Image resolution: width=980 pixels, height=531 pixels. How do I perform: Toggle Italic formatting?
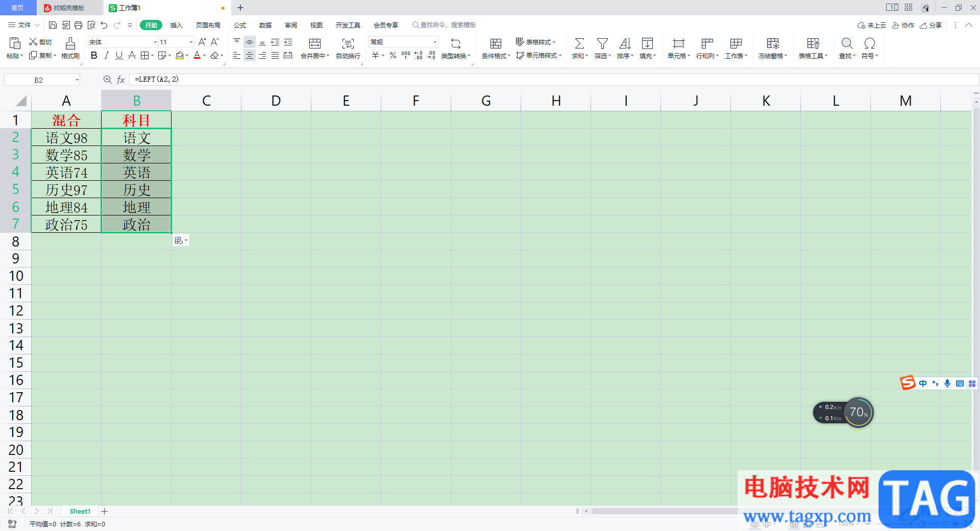click(x=106, y=55)
